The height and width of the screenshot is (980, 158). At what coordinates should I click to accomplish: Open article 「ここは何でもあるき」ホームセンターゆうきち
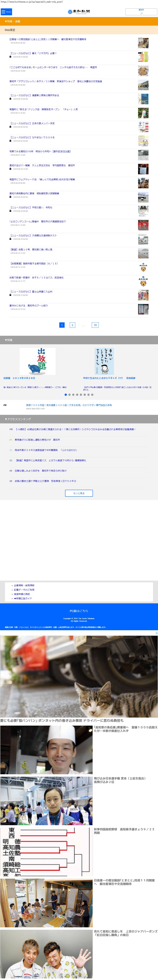pos(53,67)
